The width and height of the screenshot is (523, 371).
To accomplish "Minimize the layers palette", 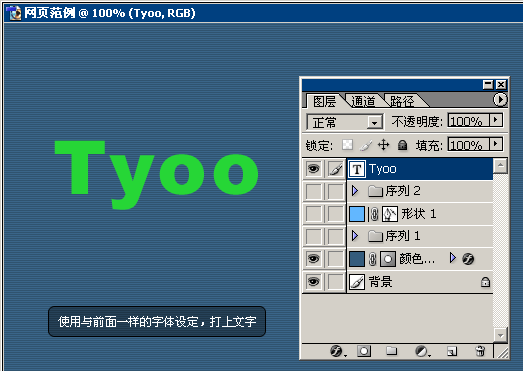I will pyautogui.click(x=488, y=85).
